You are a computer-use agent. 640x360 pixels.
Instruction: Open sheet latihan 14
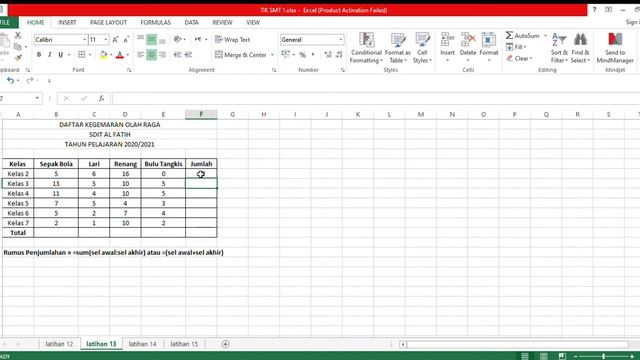[x=142, y=344]
